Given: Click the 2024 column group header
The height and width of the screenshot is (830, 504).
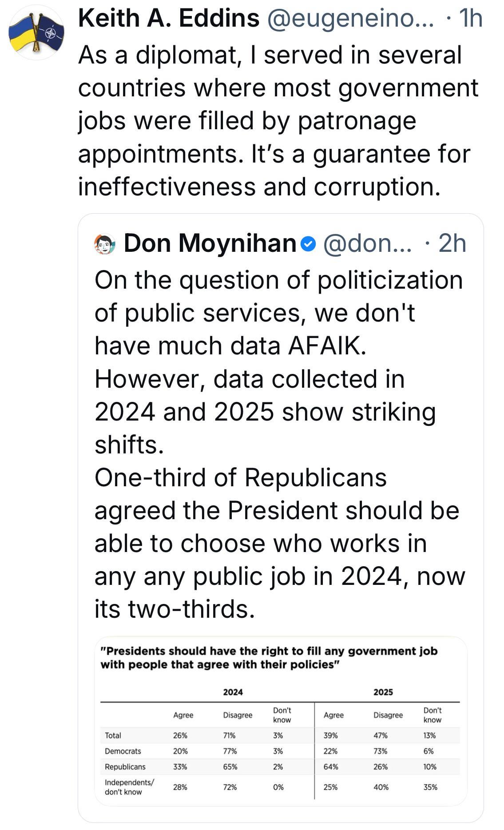Looking at the screenshot, I should [233, 692].
